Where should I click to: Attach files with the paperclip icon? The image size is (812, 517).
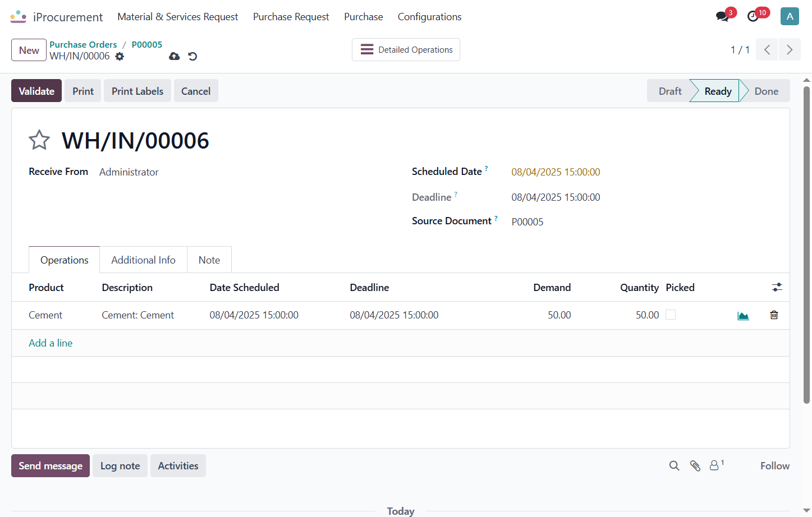tap(695, 466)
